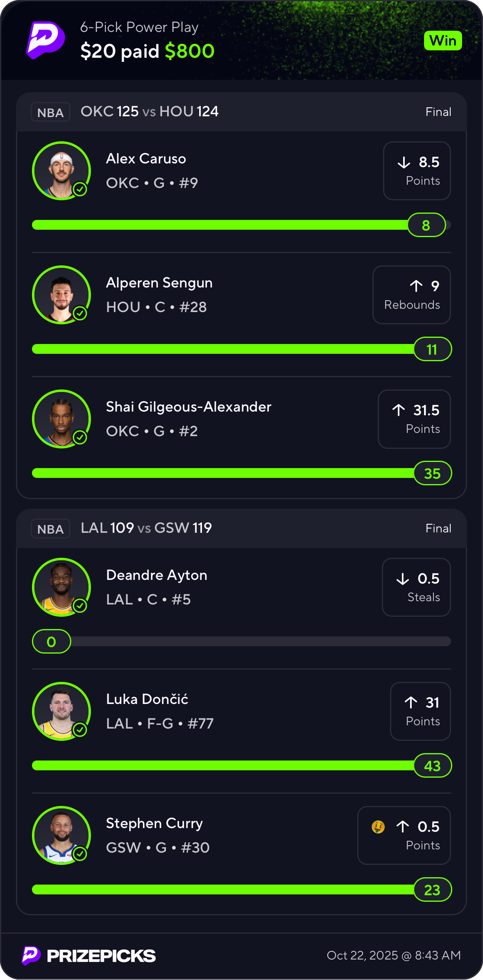
Task: Select the NBA tag for OKC vs HOU
Action: tap(50, 112)
